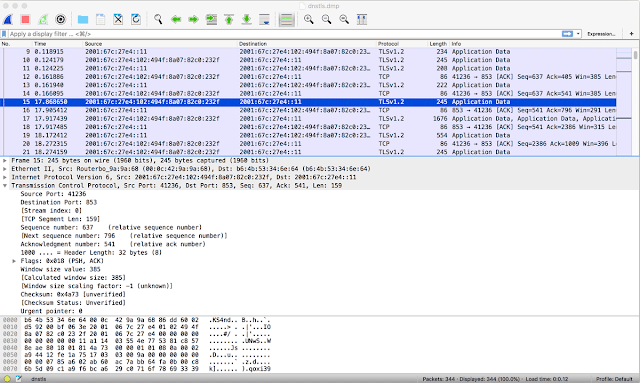640x383 pixels.
Task: Open capture file properties in the status bar
Action: [18, 379]
